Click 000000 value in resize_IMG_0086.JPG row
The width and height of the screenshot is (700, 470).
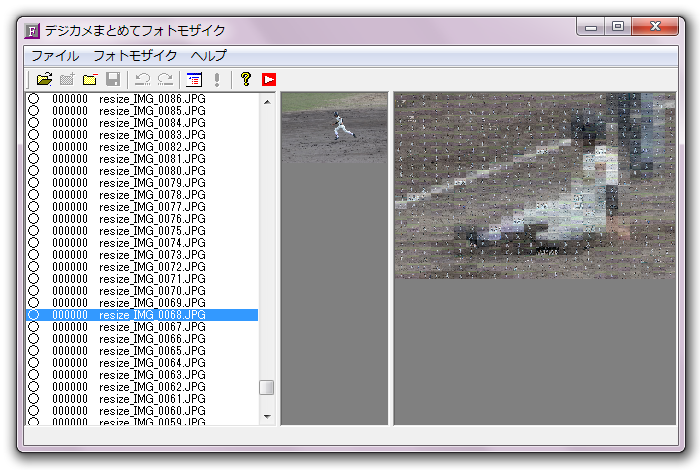pyautogui.click(x=70, y=99)
